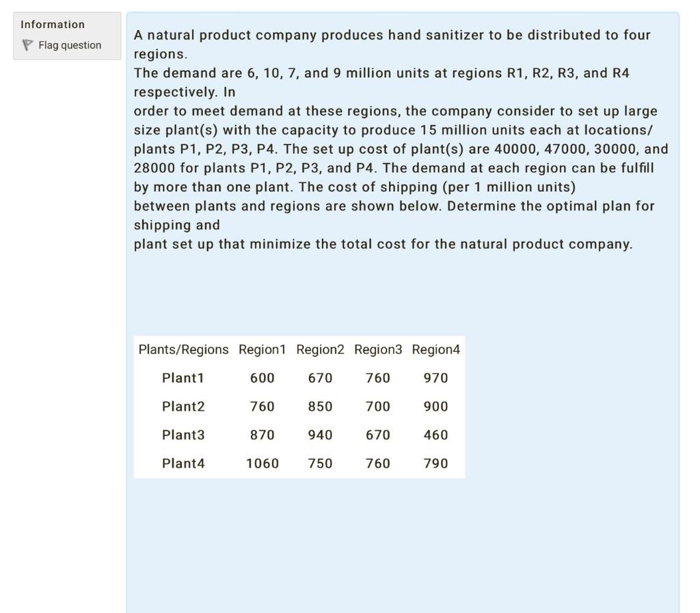Viewport: 700px width, 613px height.
Task: Click the cell showing 1060
Action: (x=262, y=463)
